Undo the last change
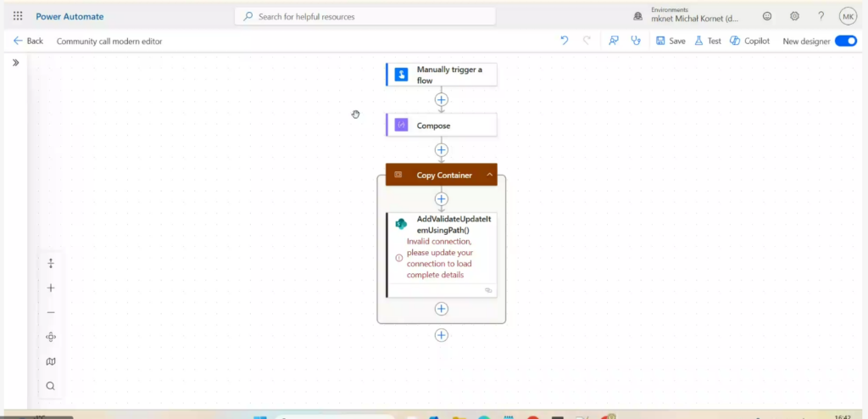Image resolution: width=868 pixels, height=419 pixels. point(564,41)
